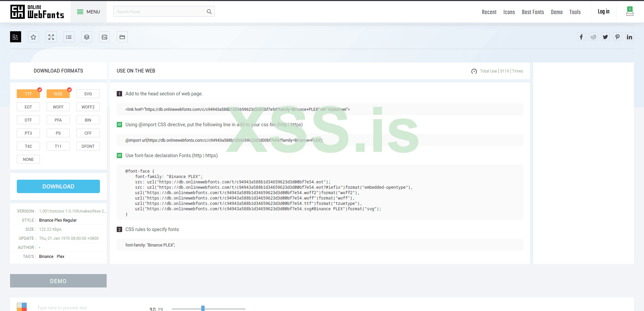
Task: Select the PFA download format
Action: [x=58, y=120]
